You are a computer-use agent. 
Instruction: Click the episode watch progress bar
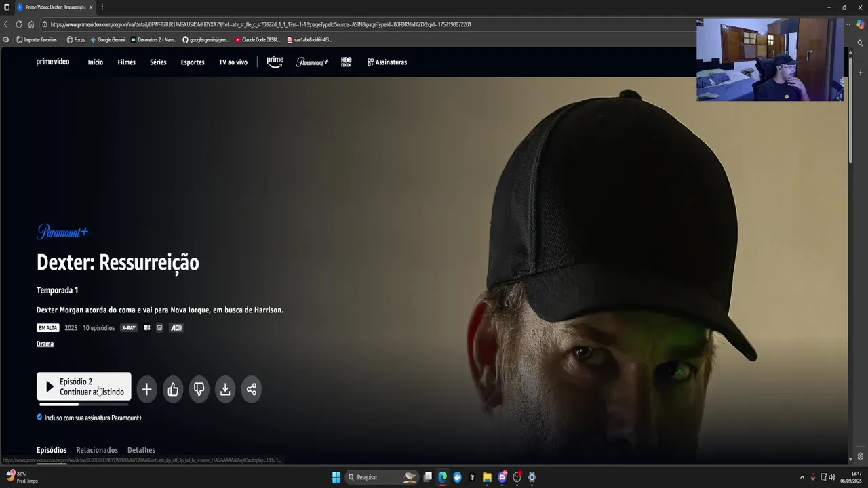coord(83,405)
